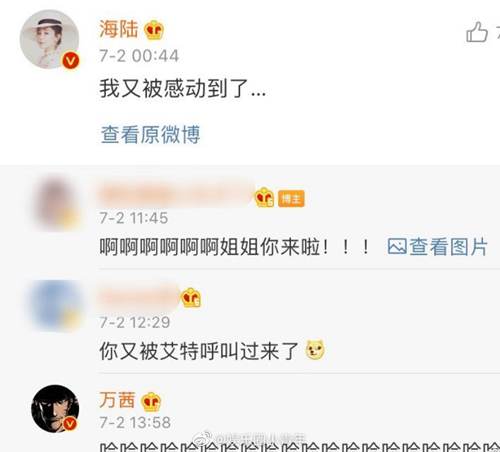This screenshot has width=500, height=452.
Task: Open the 万西 username link
Action: click(117, 400)
